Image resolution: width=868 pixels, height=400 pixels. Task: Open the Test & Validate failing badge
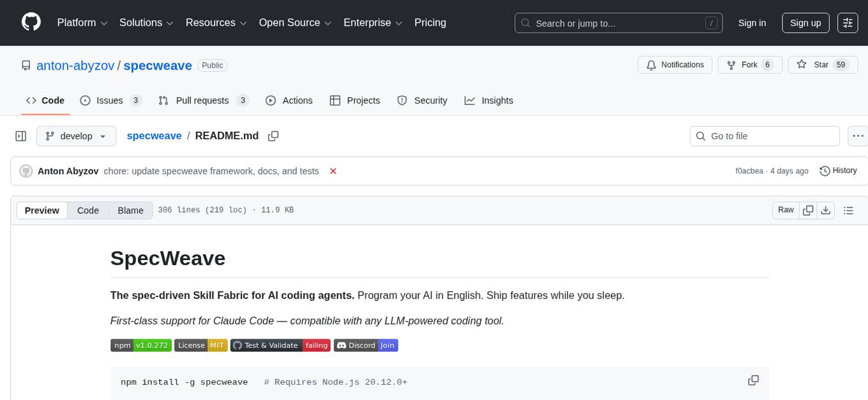pos(280,345)
